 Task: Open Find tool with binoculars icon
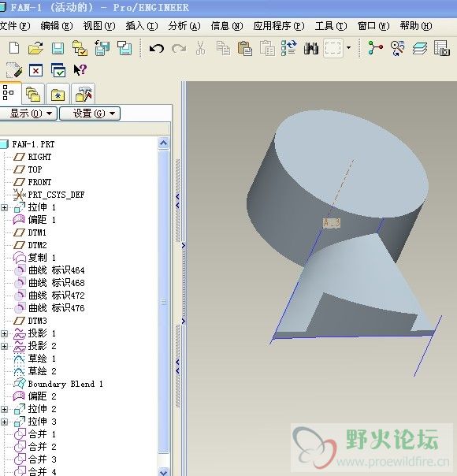(311, 49)
